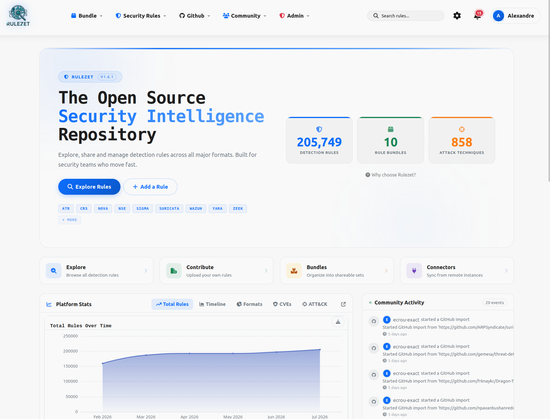Download the Total Rules Over Time chart
550x419 pixels.
338,322
